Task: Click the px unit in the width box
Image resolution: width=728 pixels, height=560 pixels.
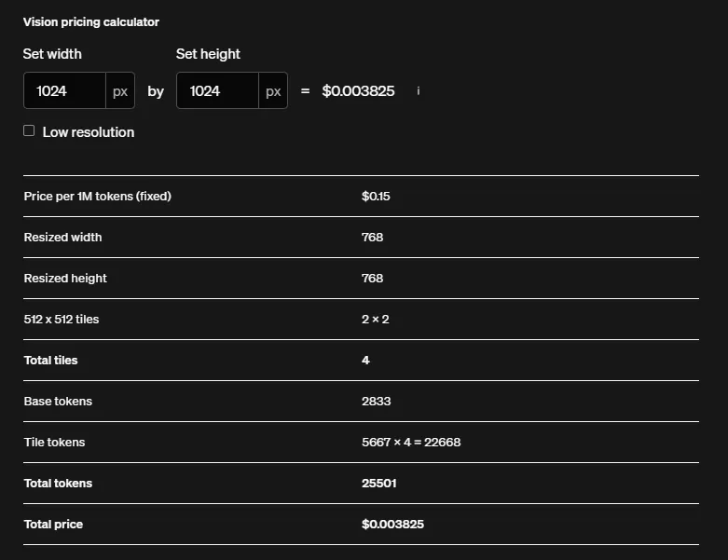Action: click(120, 91)
